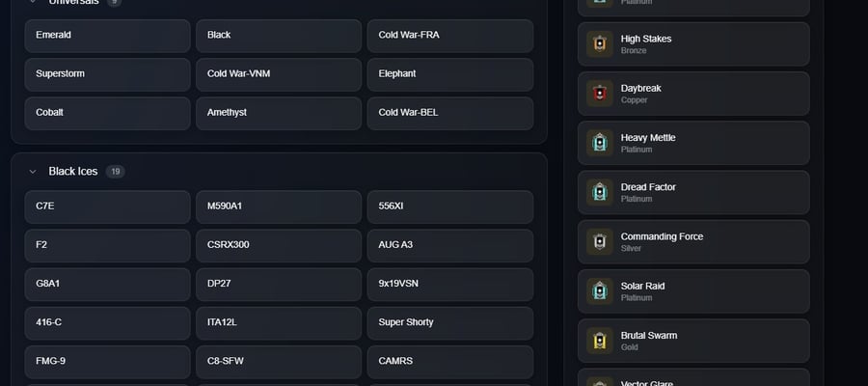The image size is (868, 386).
Task: Select the Super Shorty black ice
Action: pos(450,323)
